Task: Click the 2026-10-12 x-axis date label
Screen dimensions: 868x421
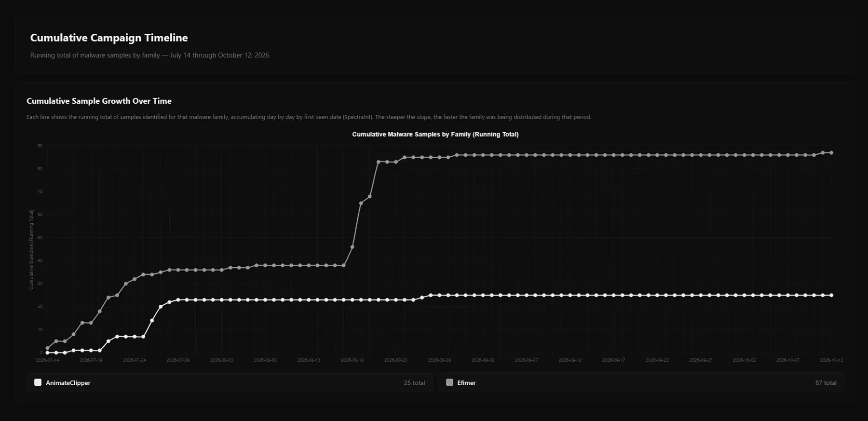Action: click(x=831, y=360)
